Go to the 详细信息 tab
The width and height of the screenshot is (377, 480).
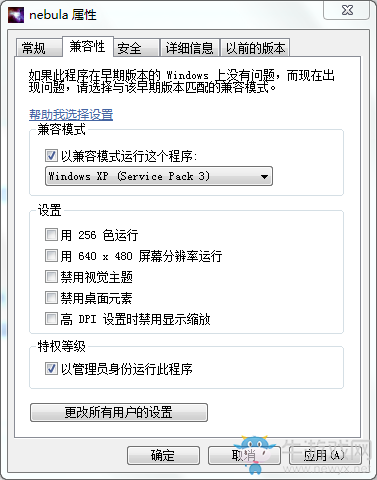point(189,48)
